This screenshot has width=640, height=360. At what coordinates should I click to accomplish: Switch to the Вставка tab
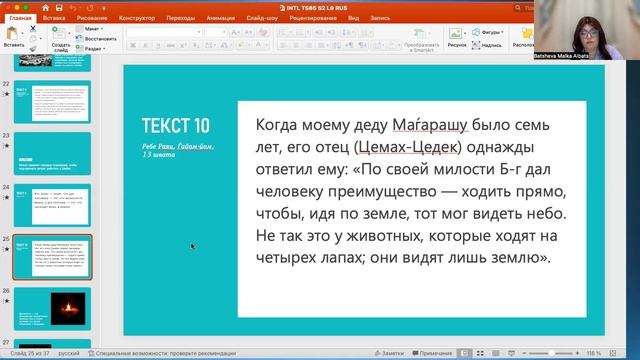pyautogui.click(x=54, y=18)
